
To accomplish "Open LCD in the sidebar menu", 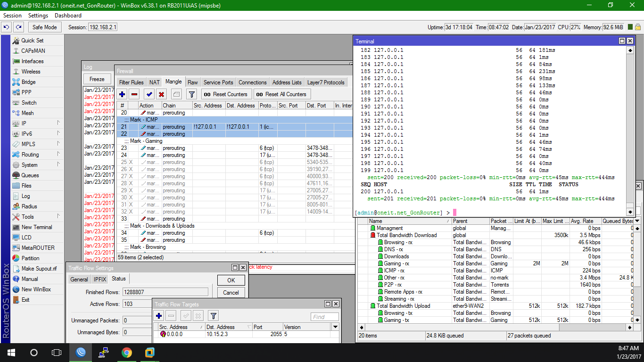I will tap(26, 238).
